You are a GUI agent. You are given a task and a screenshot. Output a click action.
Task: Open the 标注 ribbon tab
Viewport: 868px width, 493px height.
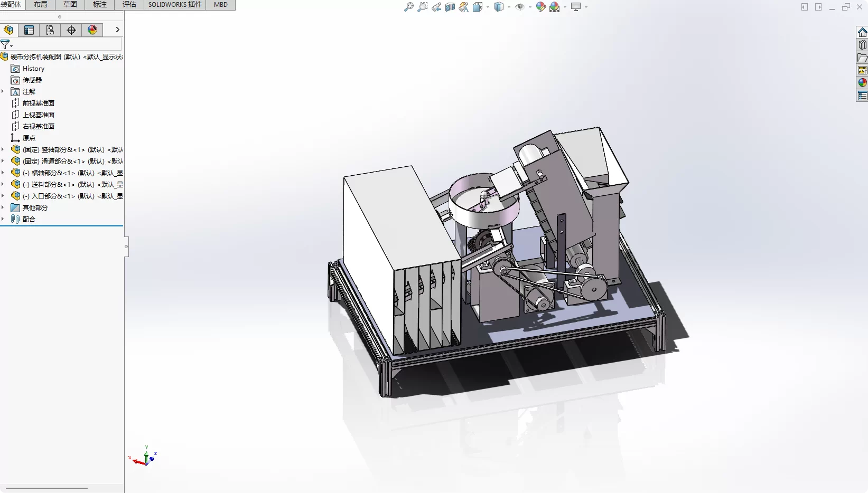click(99, 4)
